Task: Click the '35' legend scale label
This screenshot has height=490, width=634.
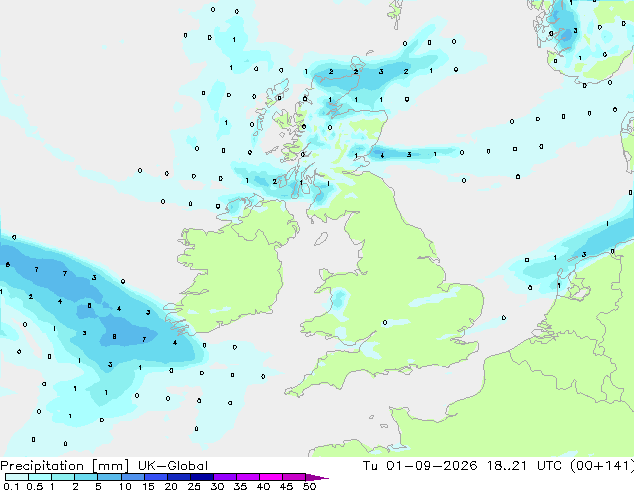Action: tap(240, 486)
